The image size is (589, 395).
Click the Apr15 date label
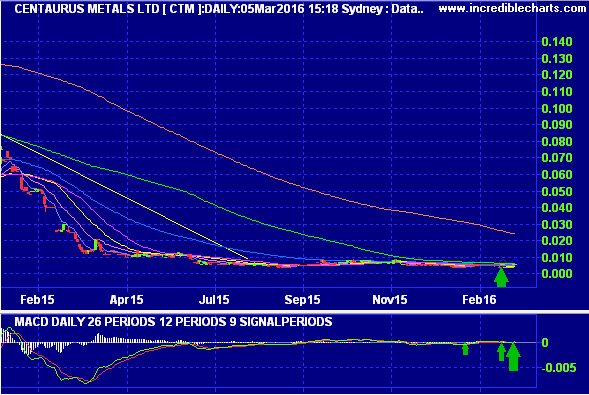point(126,300)
